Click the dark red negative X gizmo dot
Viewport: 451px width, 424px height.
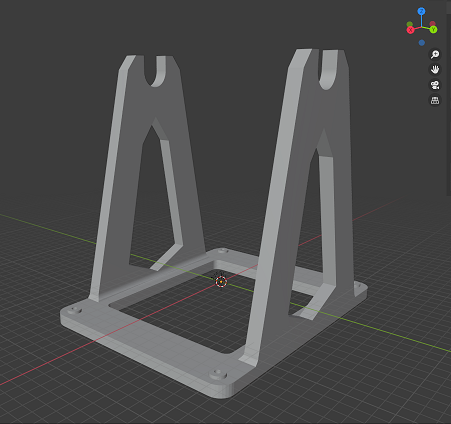(432, 24)
